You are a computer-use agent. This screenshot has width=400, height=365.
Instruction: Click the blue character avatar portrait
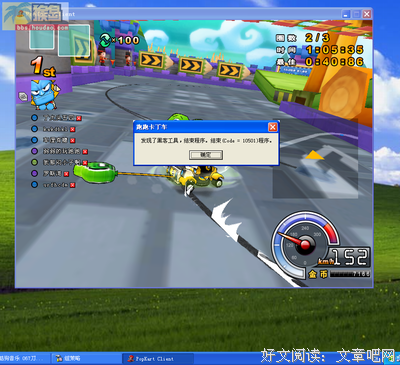(44, 95)
